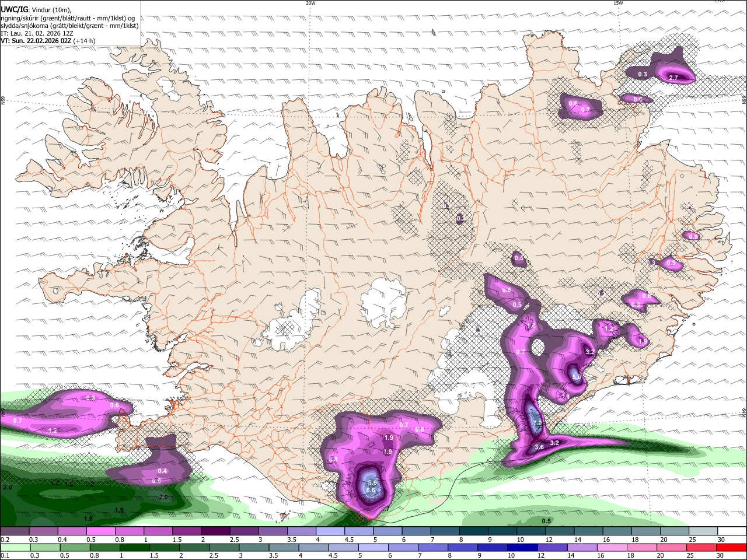This screenshot has height=560, width=747.
Task: Click the 0.4 value in purple area
Action: coord(162,471)
